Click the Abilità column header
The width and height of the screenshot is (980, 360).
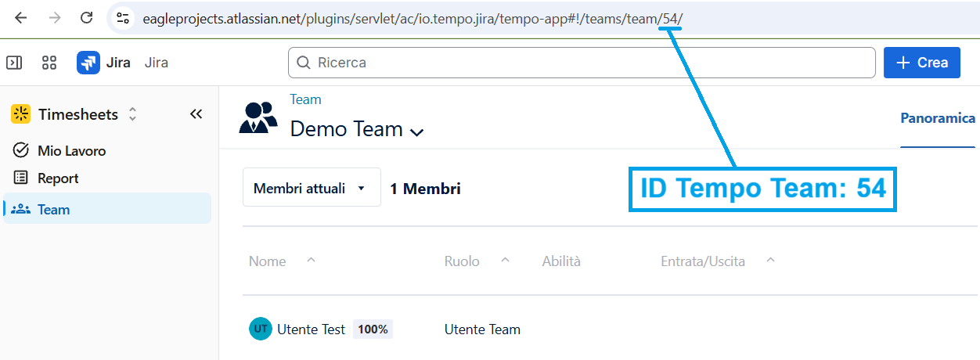561,261
